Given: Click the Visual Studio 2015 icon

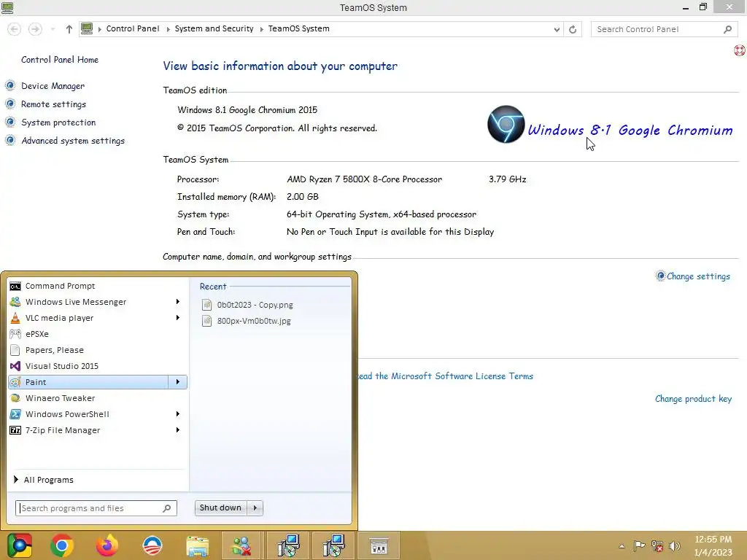Looking at the screenshot, I should pos(15,366).
